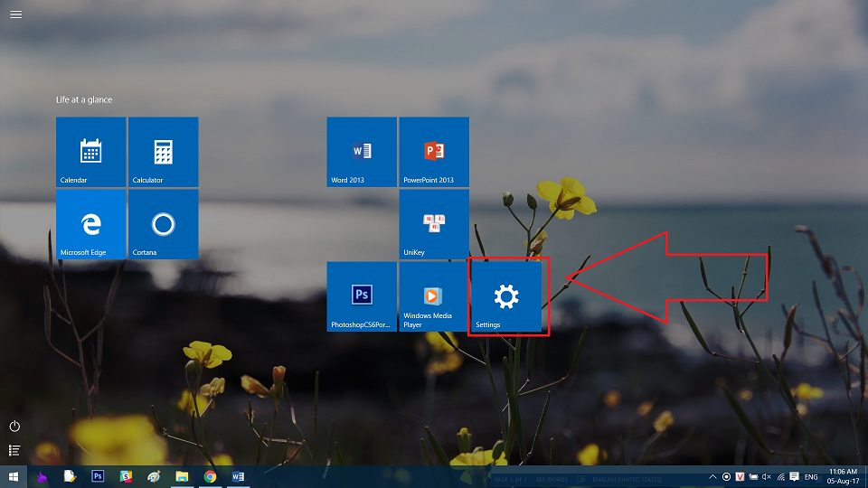Switch the ENG input language
The image size is (868, 488).
pyautogui.click(x=811, y=477)
